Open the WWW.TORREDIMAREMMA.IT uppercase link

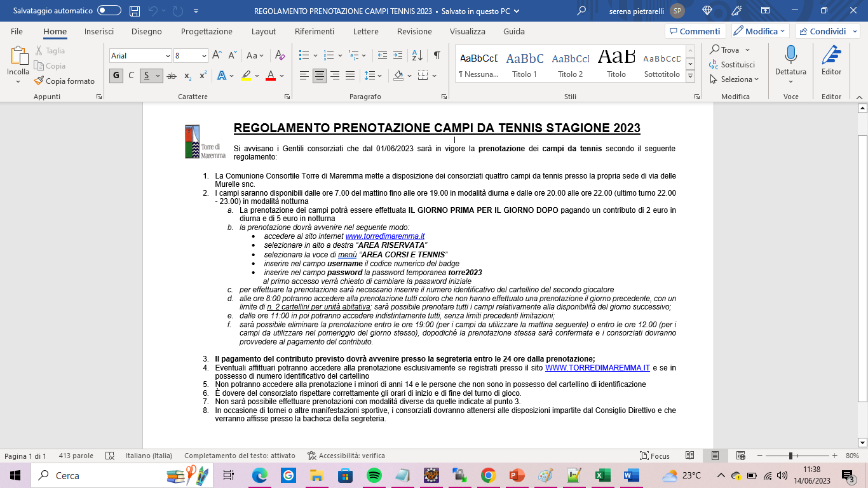pos(597,367)
